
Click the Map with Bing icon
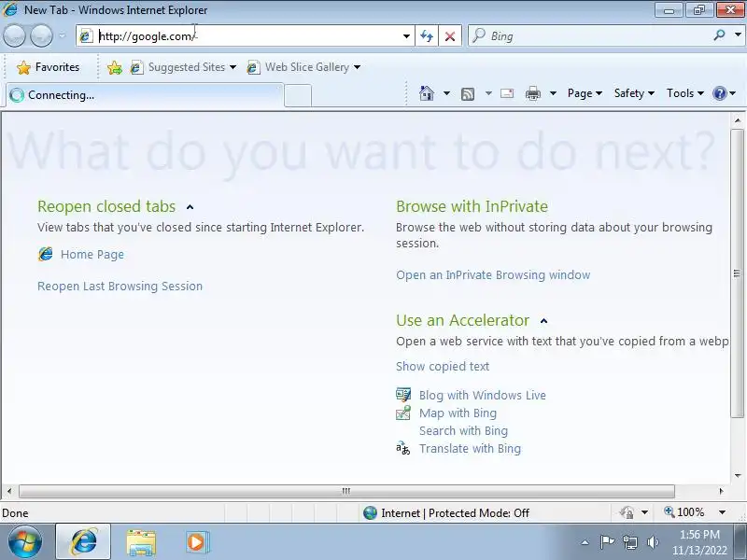click(x=403, y=413)
